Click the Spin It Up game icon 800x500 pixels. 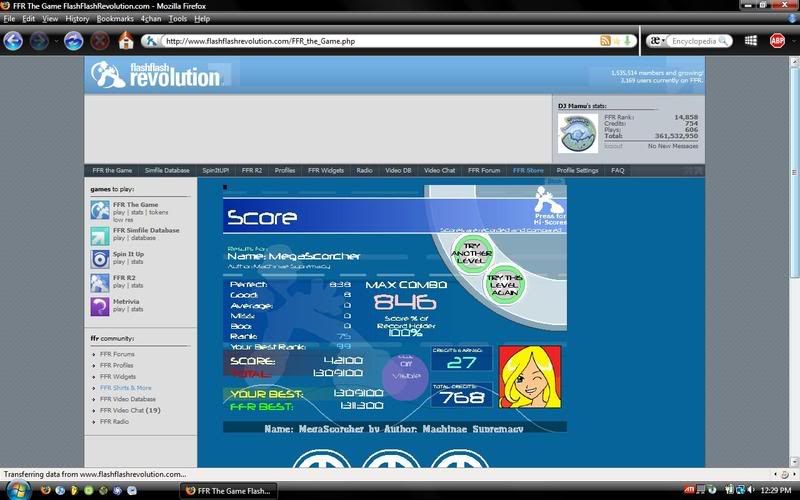[x=100, y=258]
